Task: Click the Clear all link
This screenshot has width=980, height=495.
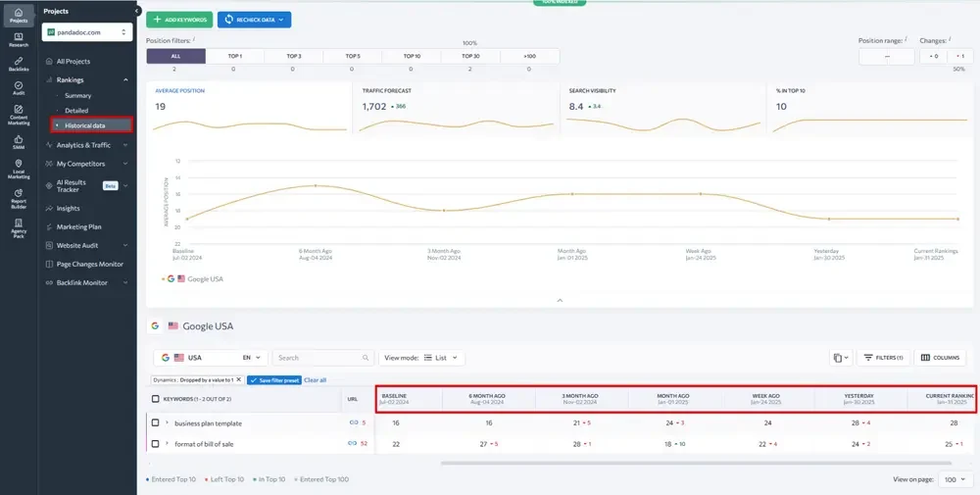Action: [x=315, y=380]
